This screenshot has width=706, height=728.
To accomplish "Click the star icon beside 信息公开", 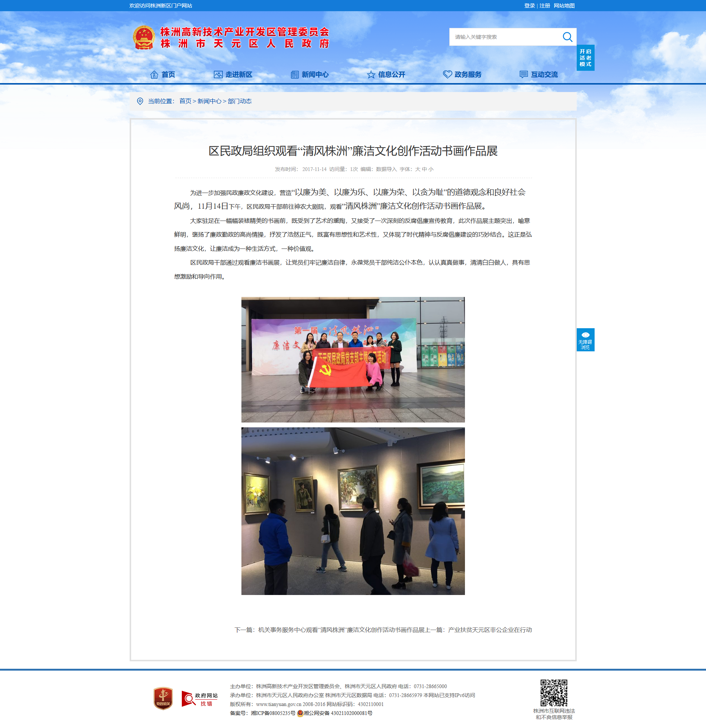I will [371, 75].
